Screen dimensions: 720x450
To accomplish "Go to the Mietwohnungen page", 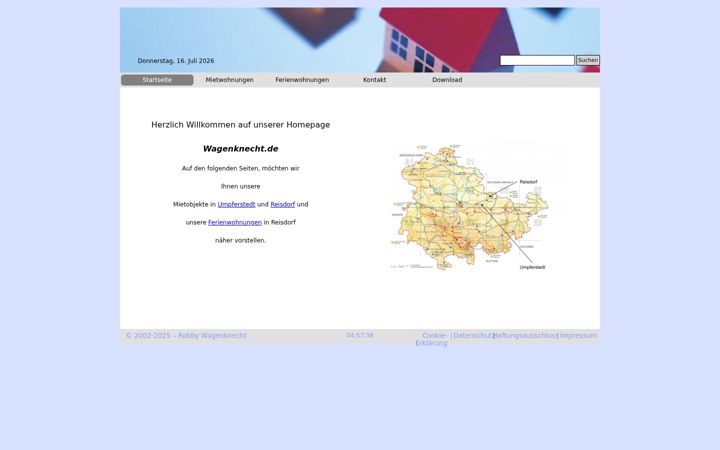I will point(230,80).
